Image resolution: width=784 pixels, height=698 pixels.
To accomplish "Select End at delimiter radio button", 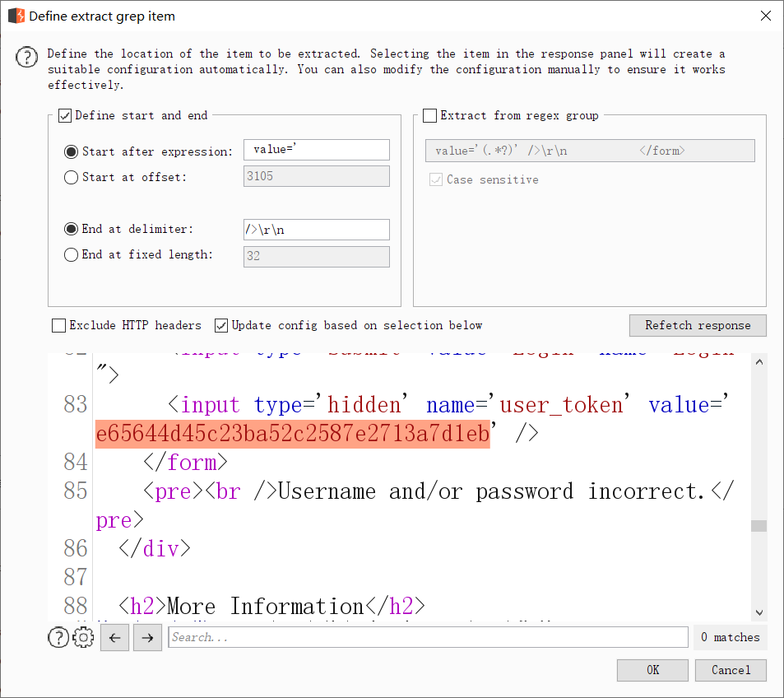I will (71, 229).
